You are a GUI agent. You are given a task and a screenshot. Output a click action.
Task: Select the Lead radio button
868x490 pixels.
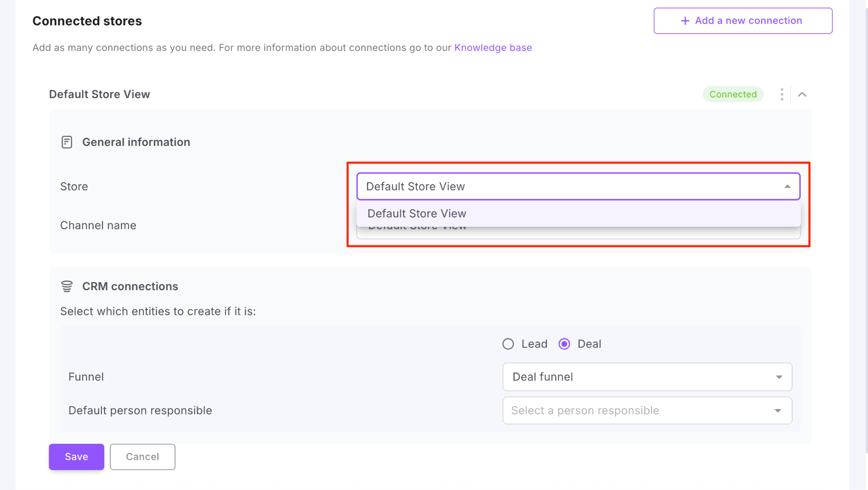coord(508,344)
